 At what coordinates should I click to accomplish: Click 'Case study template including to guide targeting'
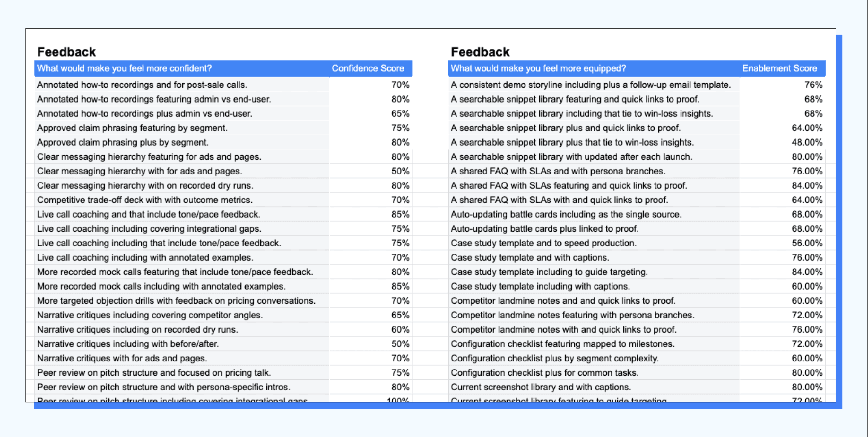[x=549, y=272]
